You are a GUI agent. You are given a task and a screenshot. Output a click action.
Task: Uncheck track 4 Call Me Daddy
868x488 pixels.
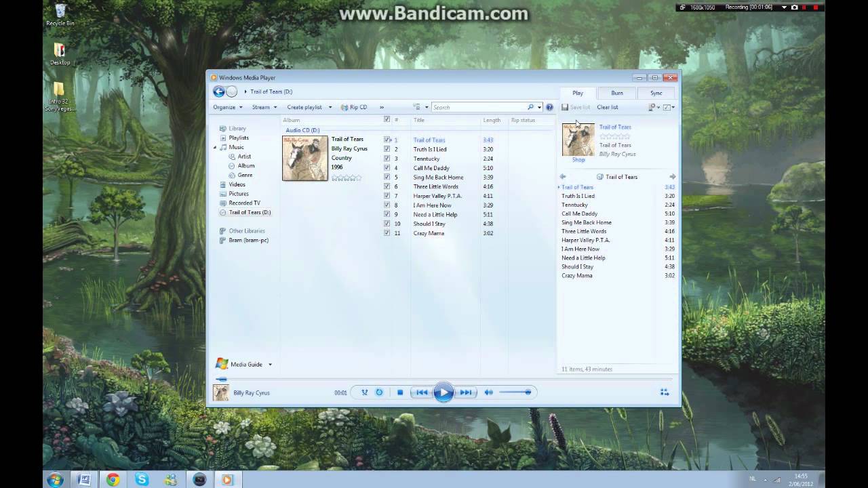tap(387, 167)
